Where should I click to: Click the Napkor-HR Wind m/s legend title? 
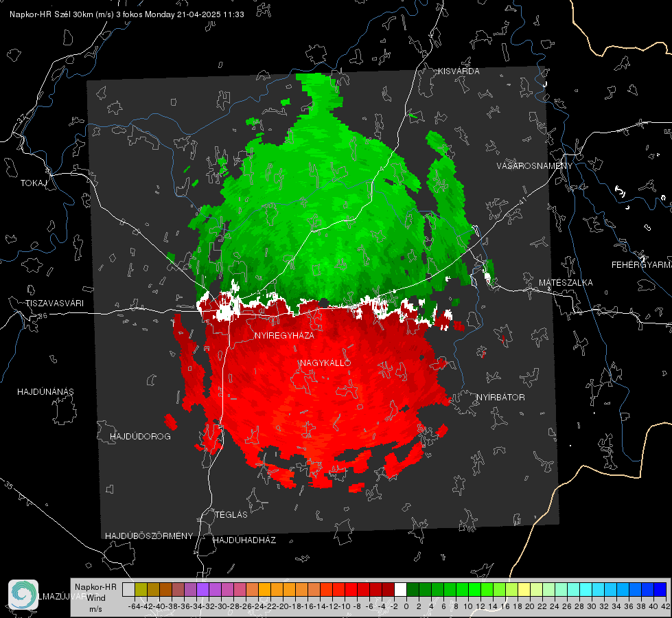pos(95,597)
